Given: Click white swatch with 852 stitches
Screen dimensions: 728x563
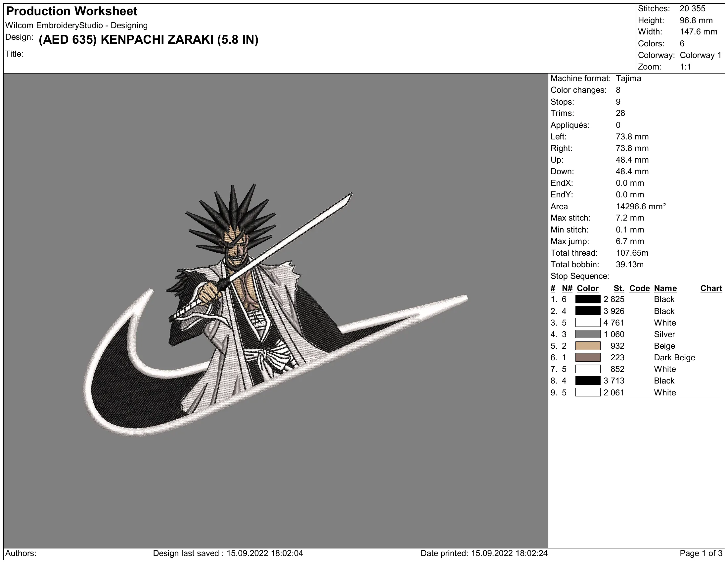Looking at the screenshot, I should click(588, 369).
